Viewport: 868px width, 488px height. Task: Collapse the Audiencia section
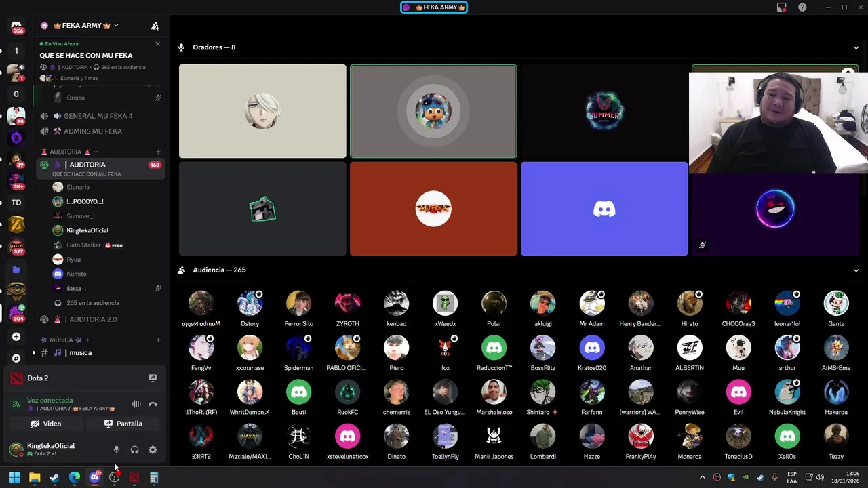point(856,270)
